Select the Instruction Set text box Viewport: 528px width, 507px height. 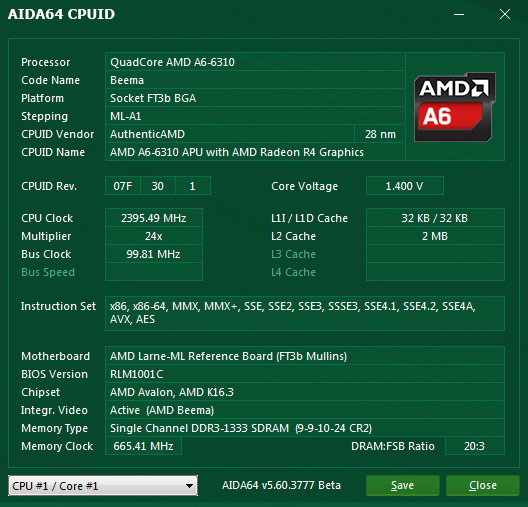tap(305, 313)
